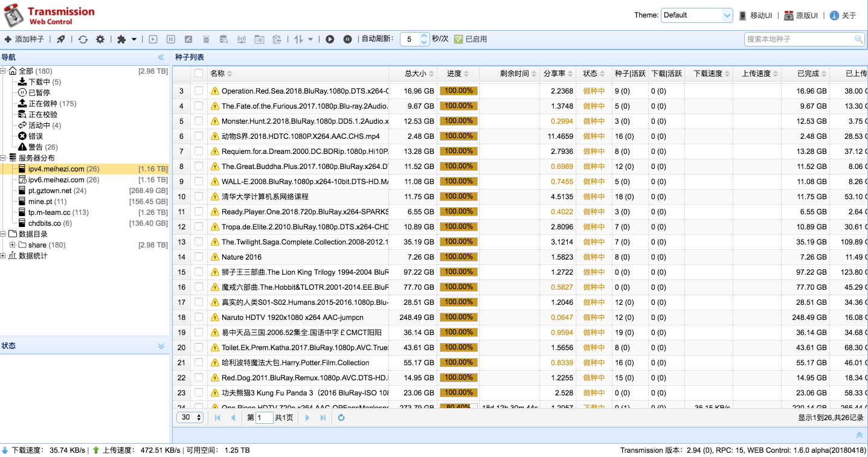This screenshot has width=868, height=457.
Task: Select checkbox of 清华大学计算机系网络课程 row
Action: pos(199,196)
